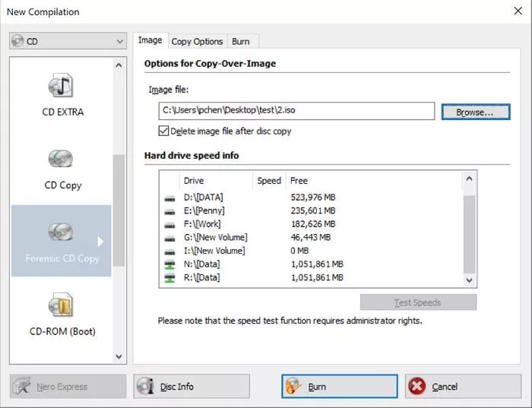This screenshot has height=408, width=532.
Task: Click the N:\[Data] network drive icon
Action: click(169, 264)
